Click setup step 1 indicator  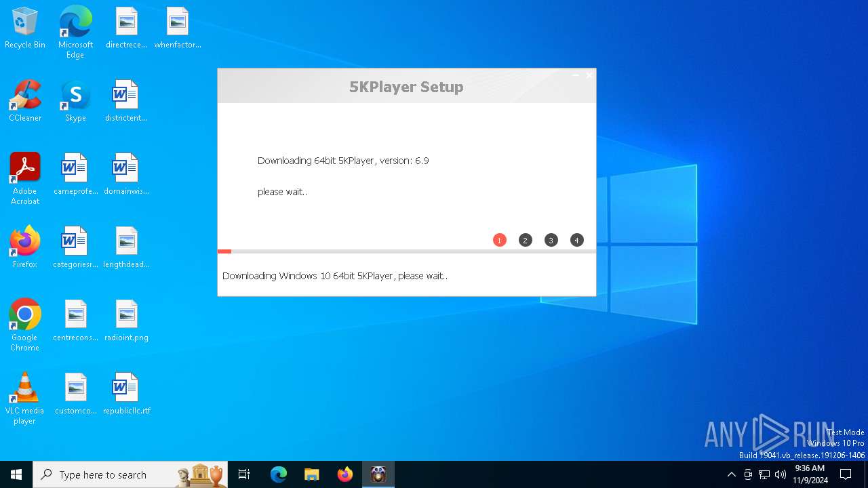(500, 240)
